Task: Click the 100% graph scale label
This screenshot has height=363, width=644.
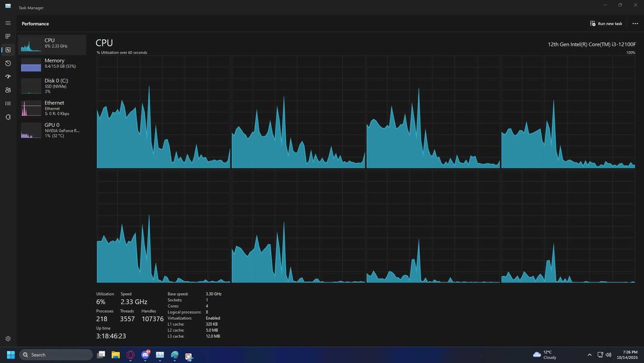Action: (631, 53)
